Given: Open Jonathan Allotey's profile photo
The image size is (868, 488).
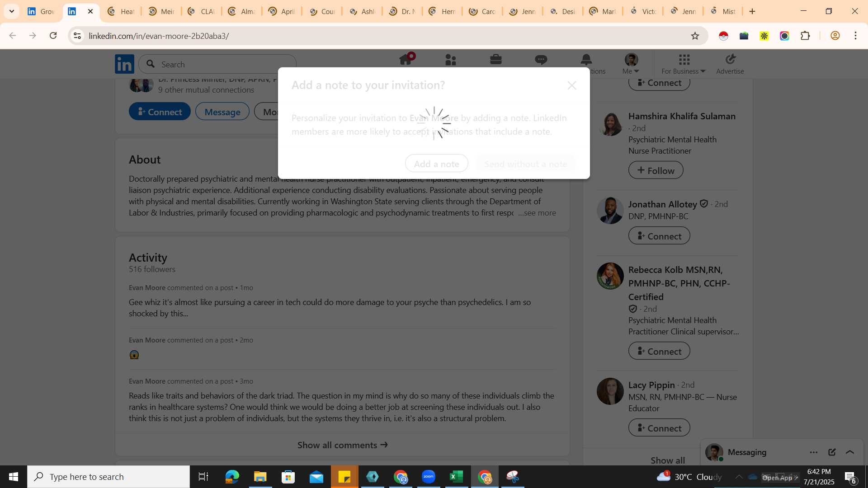Looking at the screenshot, I should click(610, 211).
